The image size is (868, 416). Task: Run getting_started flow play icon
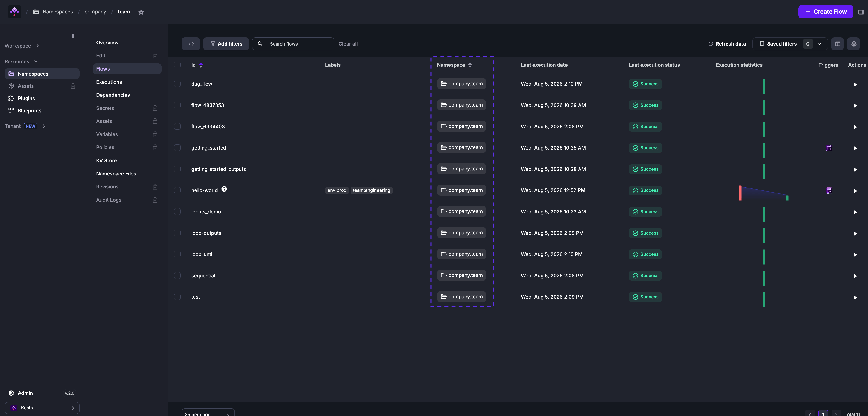click(855, 148)
